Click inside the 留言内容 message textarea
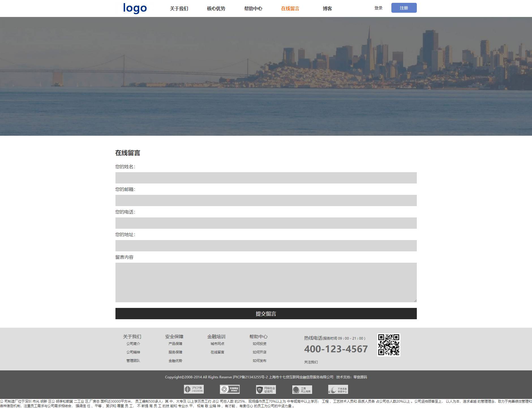This screenshot has width=532, height=408. [266, 282]
